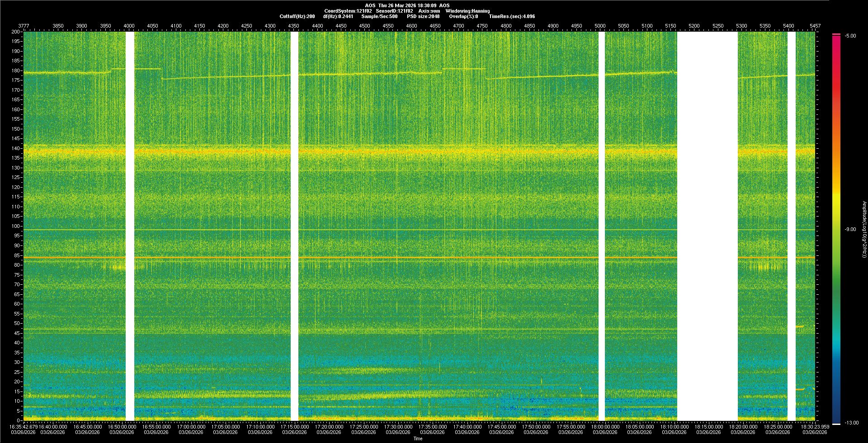Click the Axis:sum header label

429,11
